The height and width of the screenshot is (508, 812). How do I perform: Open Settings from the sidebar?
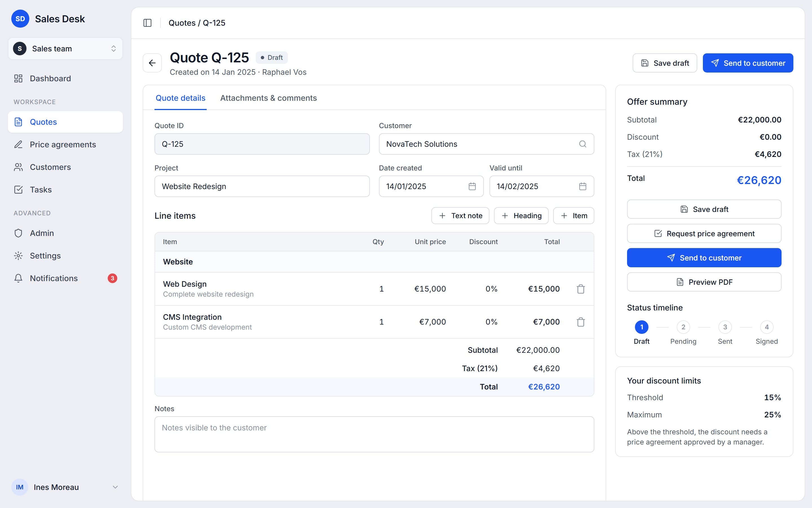tap(65, 256)
